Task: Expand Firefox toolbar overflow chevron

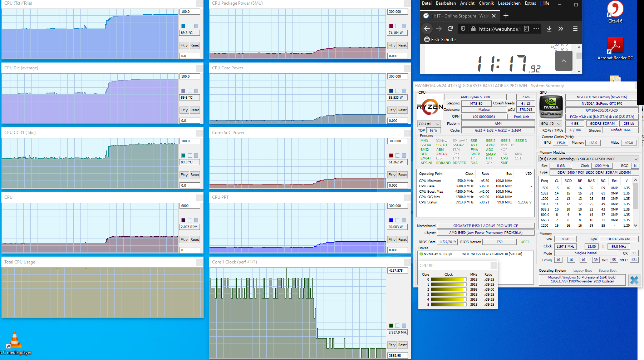Action: point(561,29)
